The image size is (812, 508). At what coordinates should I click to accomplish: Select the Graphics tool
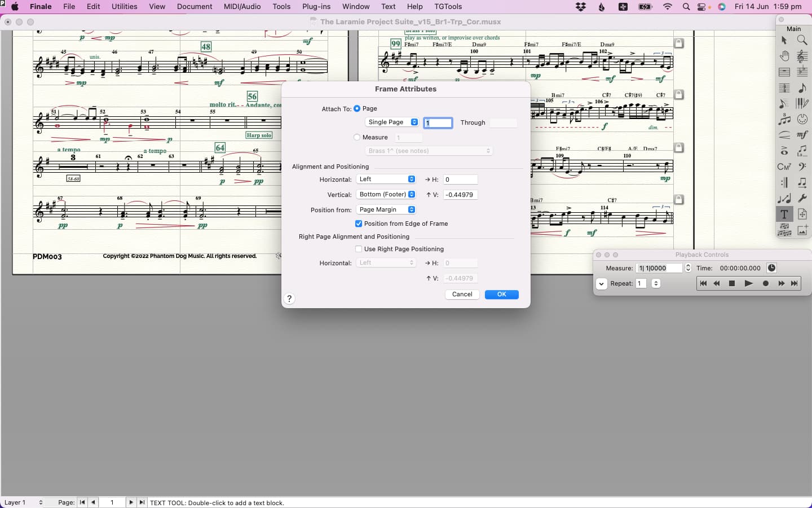[x=802, y=230]
